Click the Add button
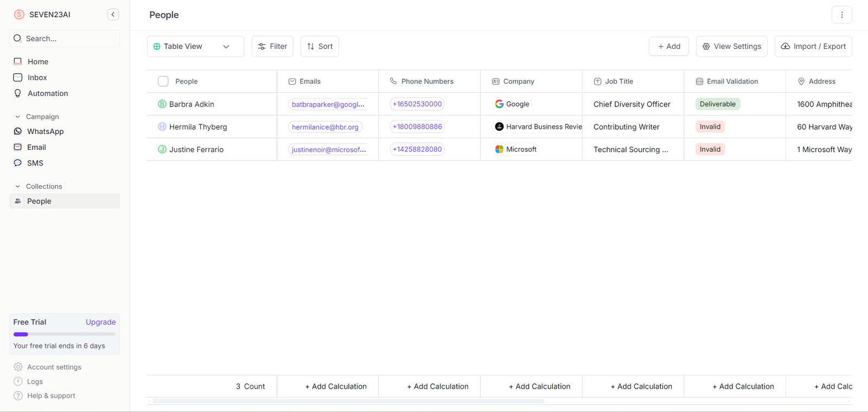 click(669, 46)
